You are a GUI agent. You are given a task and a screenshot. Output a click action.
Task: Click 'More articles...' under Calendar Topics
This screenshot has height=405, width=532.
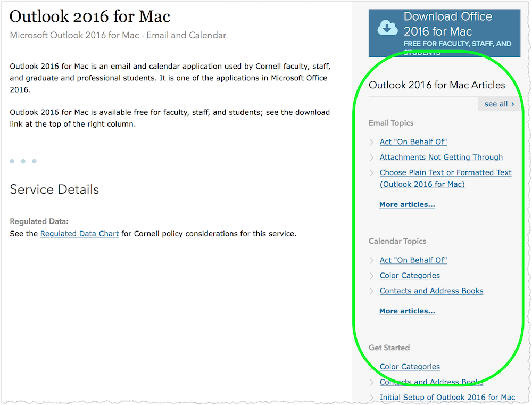click(x=407, y=311)
